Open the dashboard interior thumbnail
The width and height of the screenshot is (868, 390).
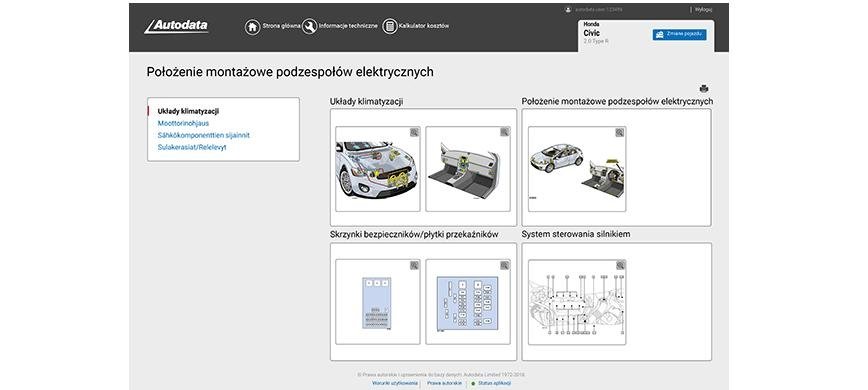[x=468, y=169]
